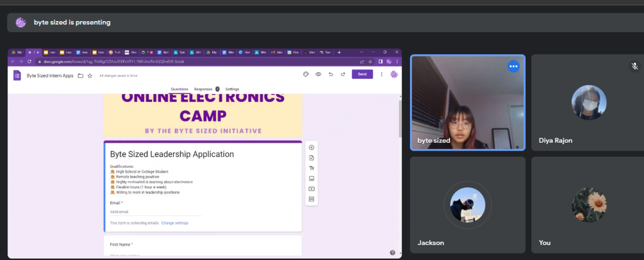The image size is (644, 260).
Task: Click browser Back arrow in shared window
Action: point(13,61)
